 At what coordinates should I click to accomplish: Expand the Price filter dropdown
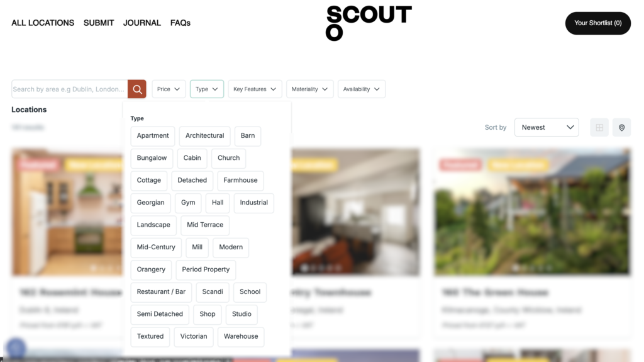169,89
